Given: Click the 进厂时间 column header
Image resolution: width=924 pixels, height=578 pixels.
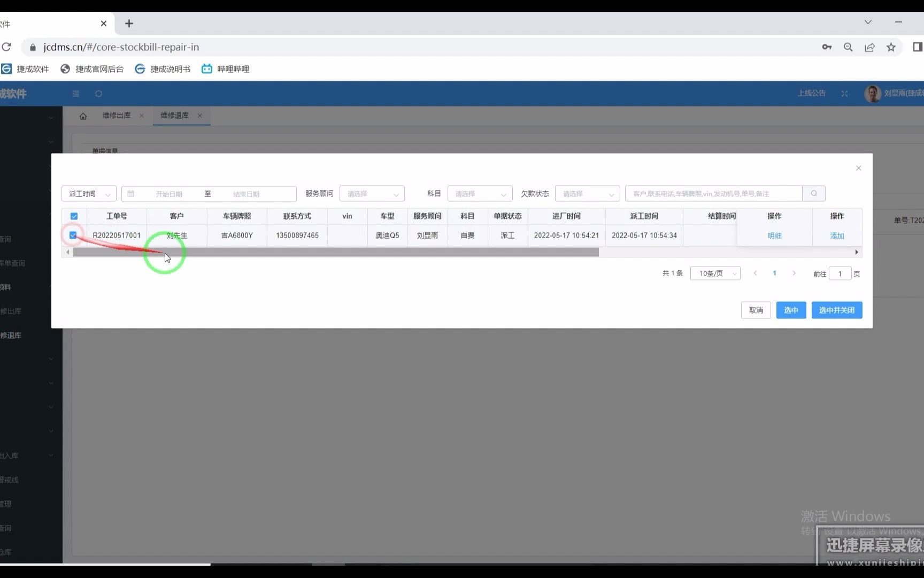Looking at the screenshot, I should click(566, 216).
